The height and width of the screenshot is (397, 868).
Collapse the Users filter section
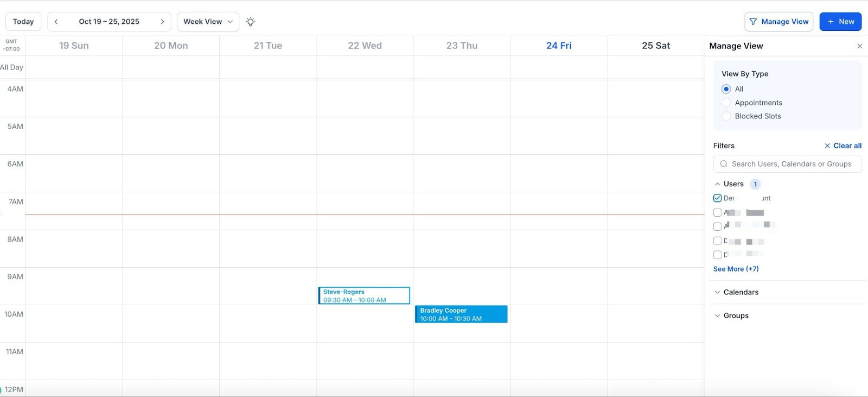coord(717,184)
